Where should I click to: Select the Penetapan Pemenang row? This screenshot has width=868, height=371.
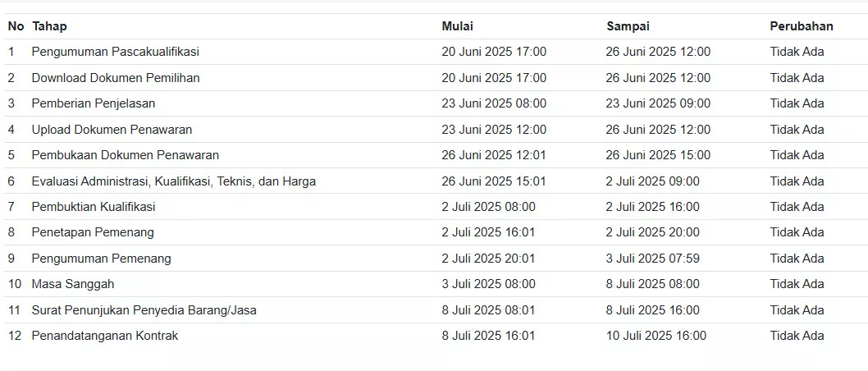coord(434,232)
